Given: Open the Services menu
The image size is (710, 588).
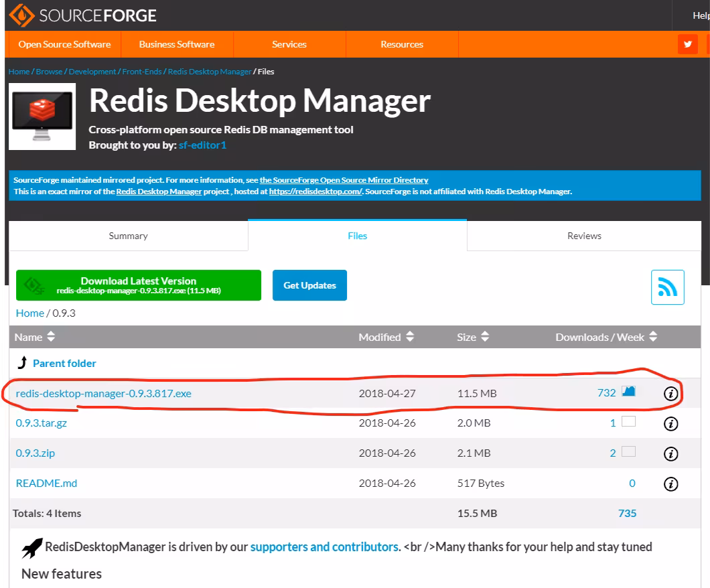Looking at the screenshot, I should pos(289,44).
